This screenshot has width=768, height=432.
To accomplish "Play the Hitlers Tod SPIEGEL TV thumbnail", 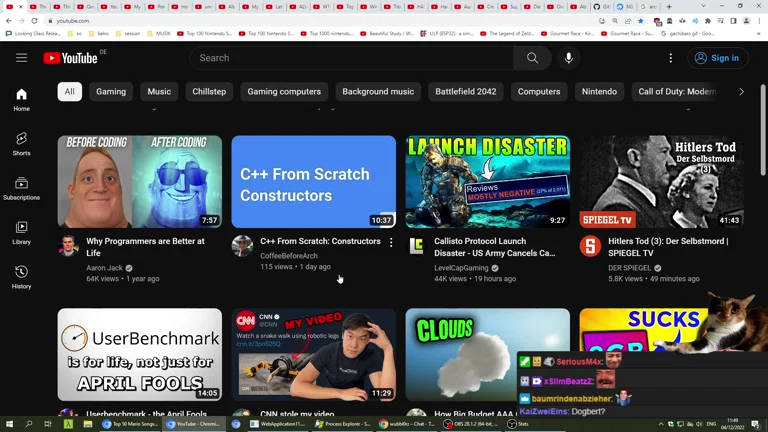I will [661, 182].
